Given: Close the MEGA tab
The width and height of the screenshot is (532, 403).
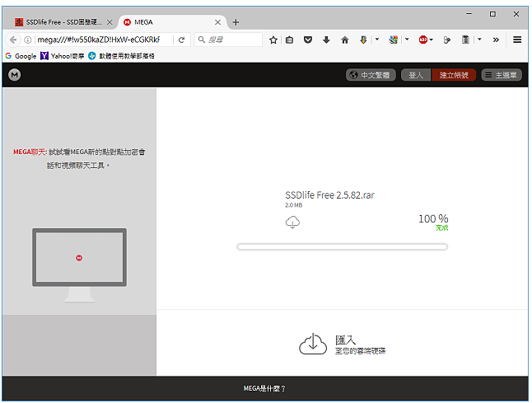Looking at the screenshot, I should point(217,22).
